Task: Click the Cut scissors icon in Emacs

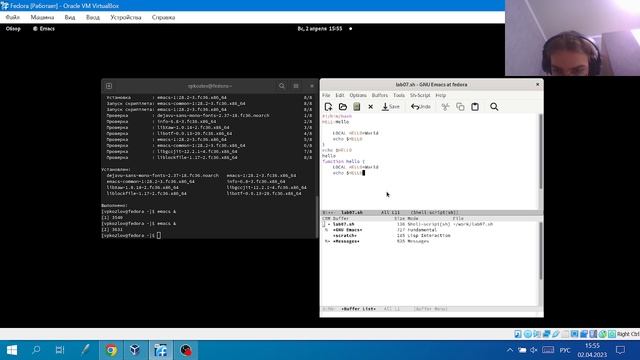Action: [x=445, y=107]
